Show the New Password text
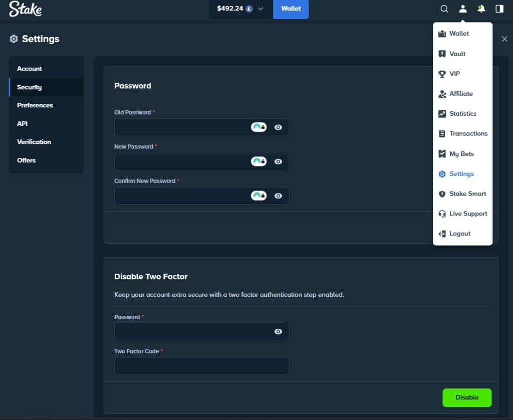Screen dimensions: 513x420 tap(278, 161)
